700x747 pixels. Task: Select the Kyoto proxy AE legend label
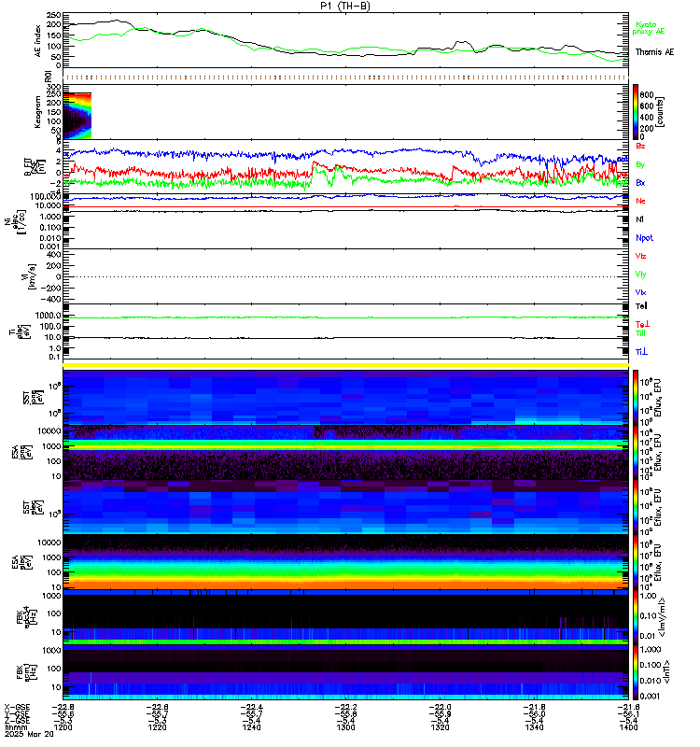(x=648, y=28)
